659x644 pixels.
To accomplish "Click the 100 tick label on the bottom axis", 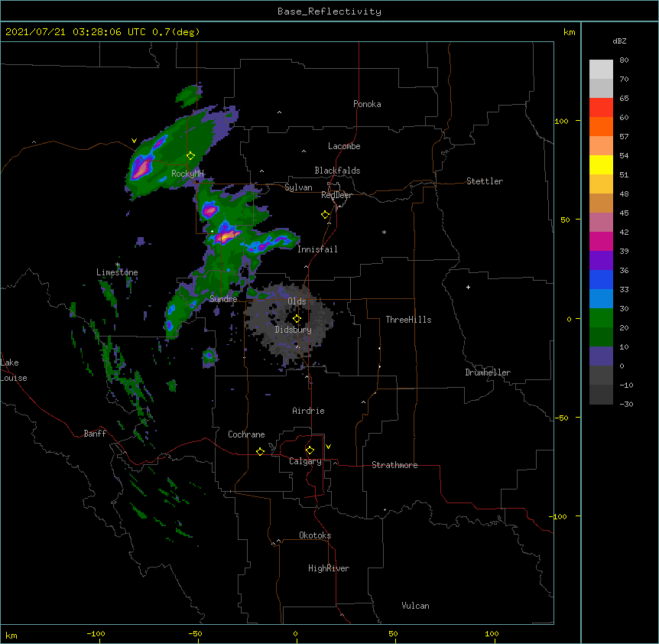I will coord(492,633).
